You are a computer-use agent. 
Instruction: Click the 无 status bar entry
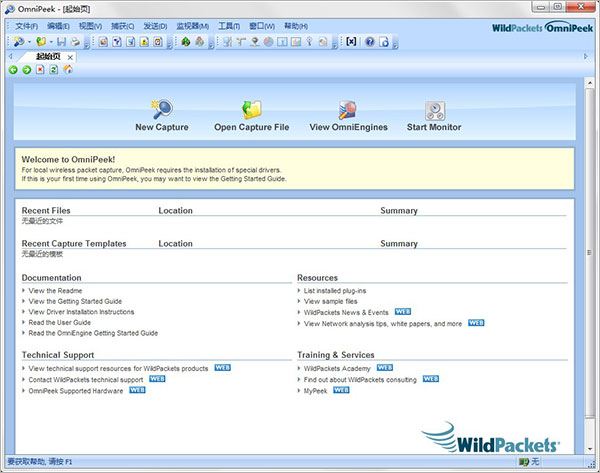coord(535,462)
